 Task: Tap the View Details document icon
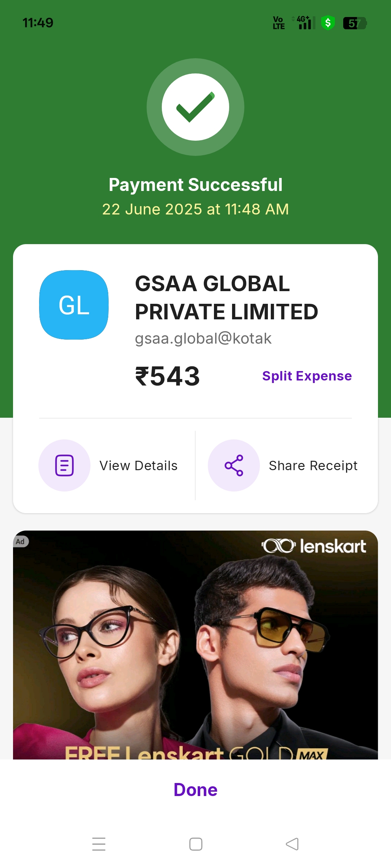(x=64, y=465)
